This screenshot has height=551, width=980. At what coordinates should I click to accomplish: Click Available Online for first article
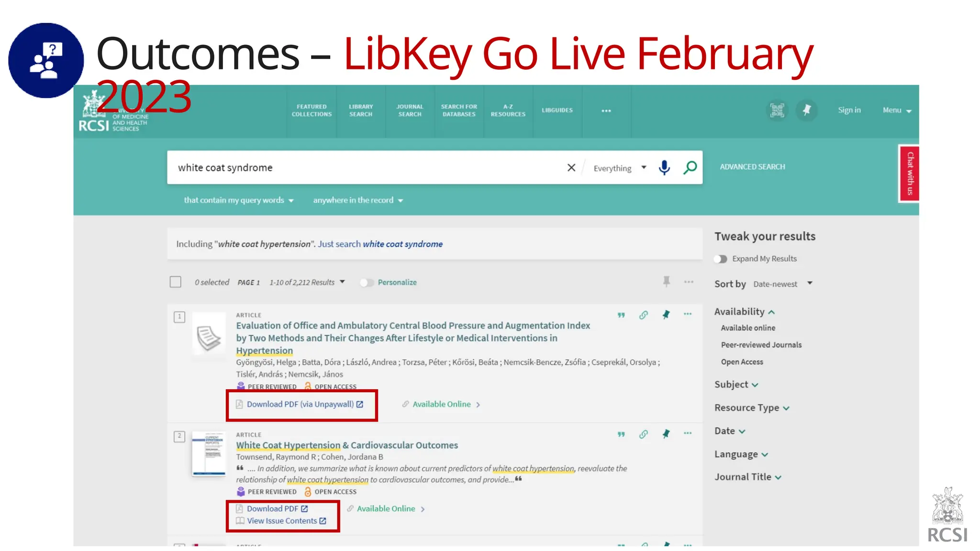tap(441, 405)
